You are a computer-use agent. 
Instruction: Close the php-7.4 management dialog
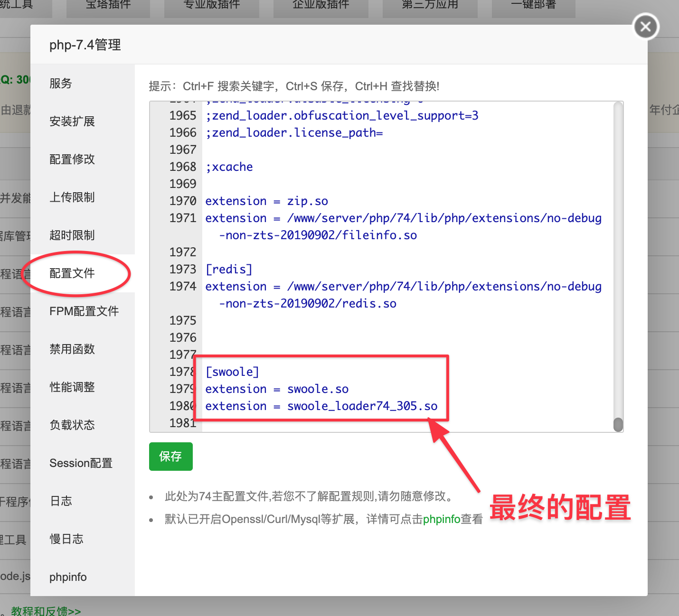646,27
